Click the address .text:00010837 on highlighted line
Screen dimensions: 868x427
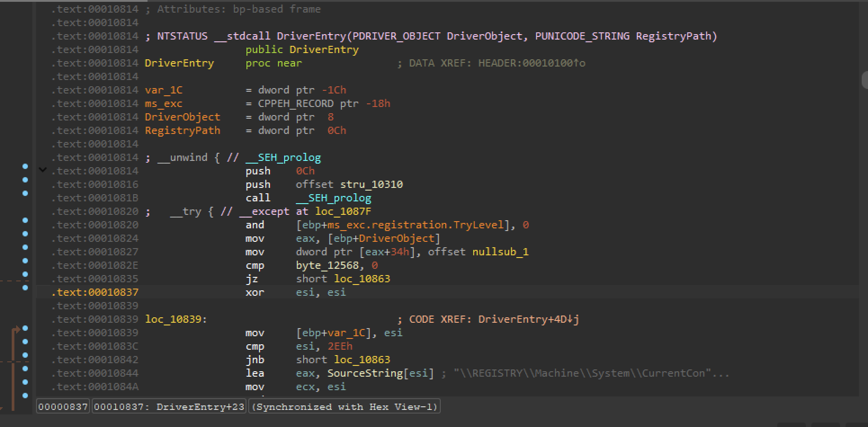(x=95, y=292)
